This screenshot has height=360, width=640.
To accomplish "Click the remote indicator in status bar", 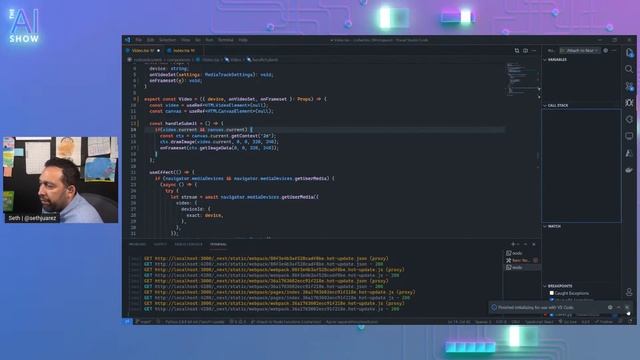I will tap(127, 322).
